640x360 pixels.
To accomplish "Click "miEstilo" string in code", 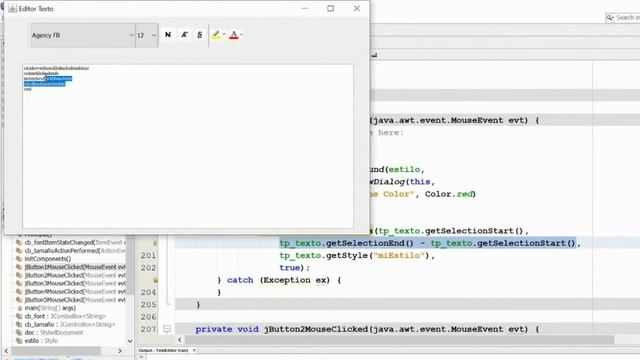I will click(x=400, y=256).
